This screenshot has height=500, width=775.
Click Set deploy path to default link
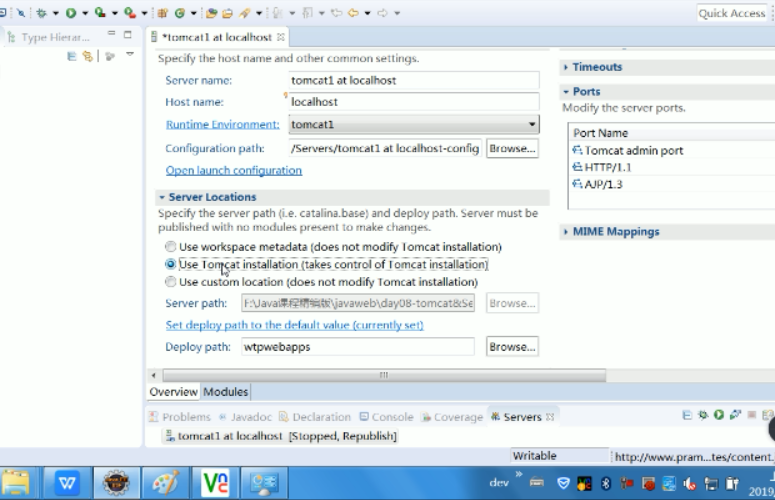coord(295,325)
